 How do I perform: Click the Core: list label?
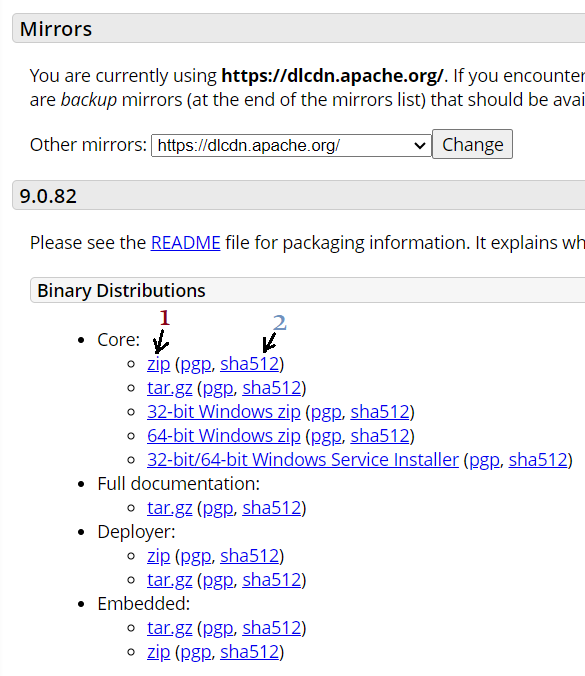coord(119,340)
